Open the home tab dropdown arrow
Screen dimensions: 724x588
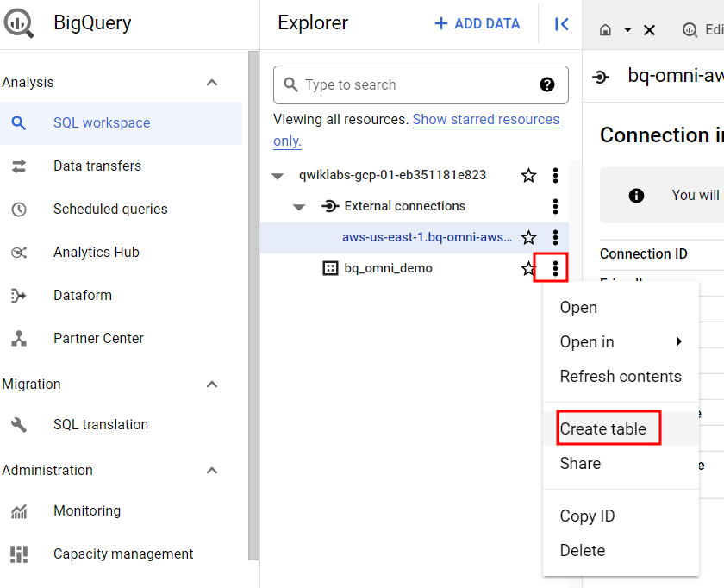(x=627, y=30)
